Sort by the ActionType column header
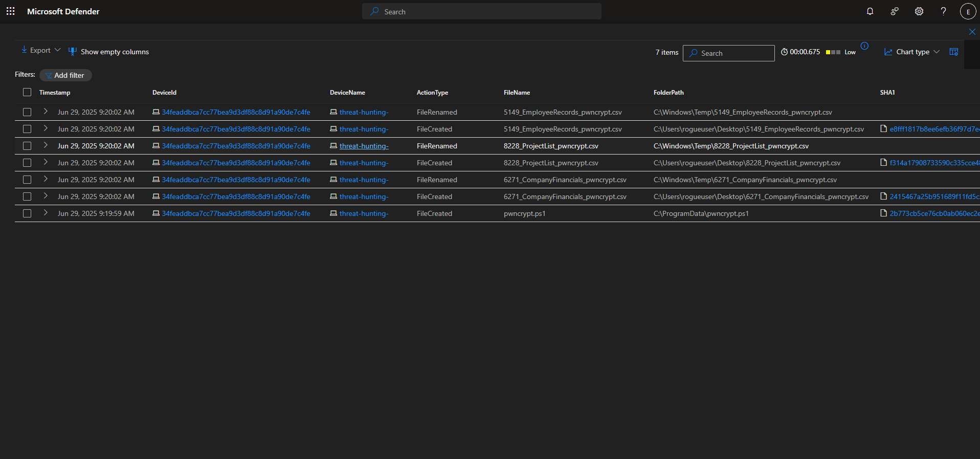 (x=432, y=93)
